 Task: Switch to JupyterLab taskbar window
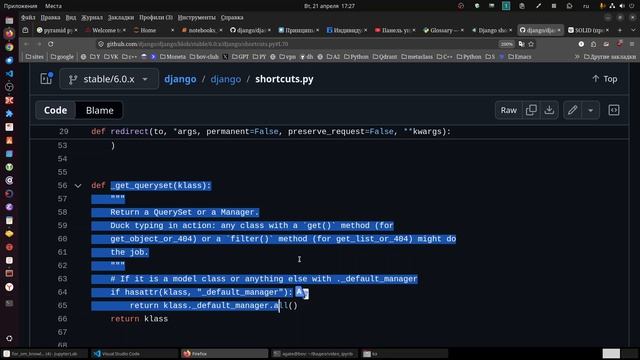click(x=44, y=353)
